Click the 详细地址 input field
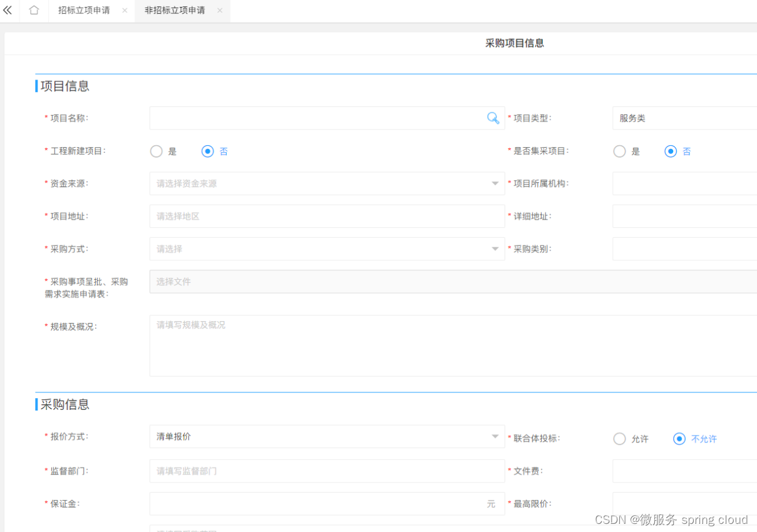Viewport: 757px width, 532px height. (x=684, y=216)
